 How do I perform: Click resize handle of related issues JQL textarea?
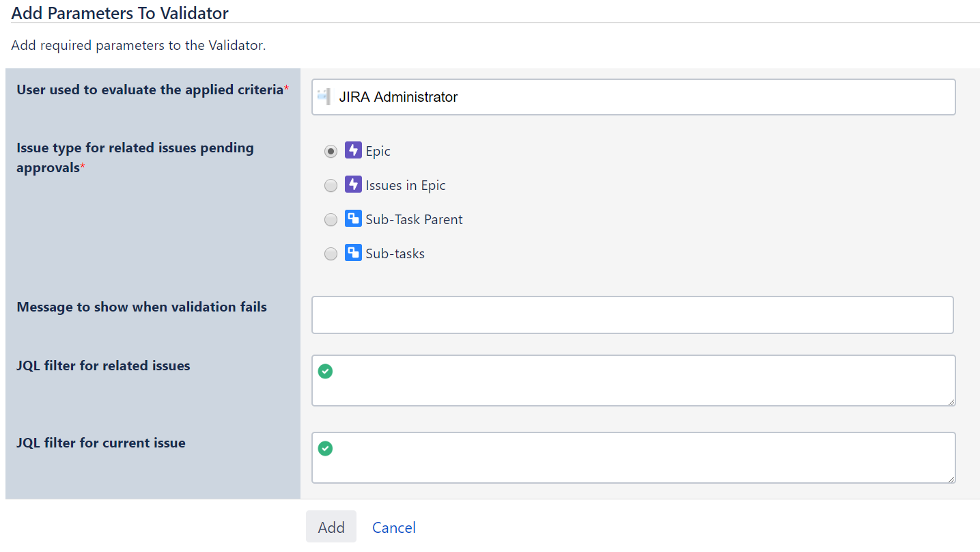951,402
